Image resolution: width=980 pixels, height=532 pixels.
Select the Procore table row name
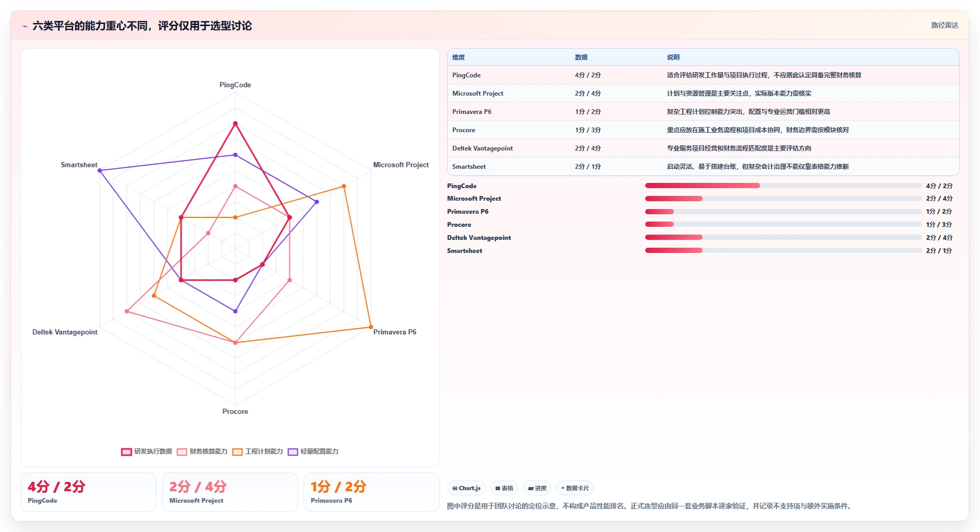tap(464, 130)
